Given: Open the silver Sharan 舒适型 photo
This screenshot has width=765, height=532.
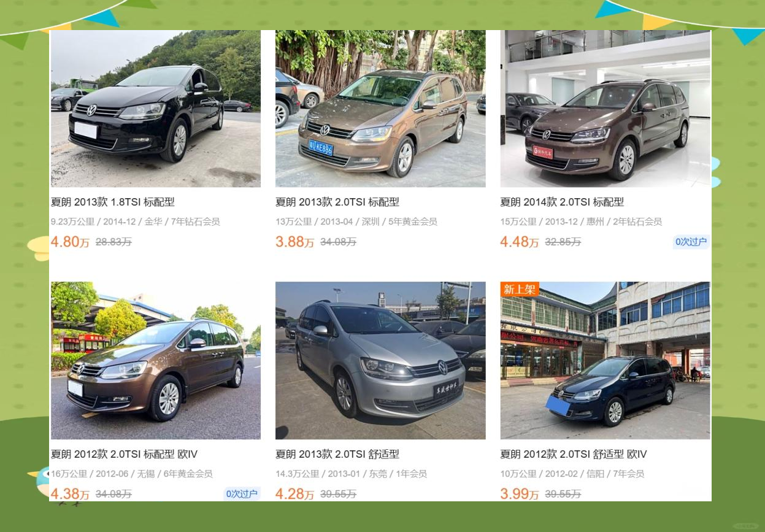Looking at the screenshot, I should tap(380, 361).
